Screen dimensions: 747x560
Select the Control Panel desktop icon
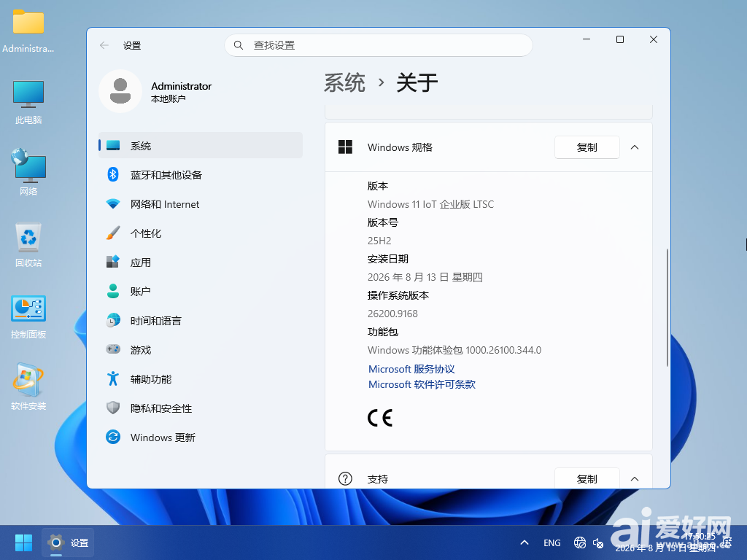point(28,316)
